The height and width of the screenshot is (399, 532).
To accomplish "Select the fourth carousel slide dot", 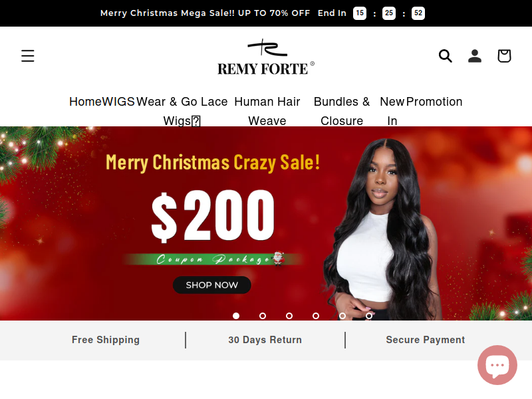I will pyautogui.click(x=316, y=316).
